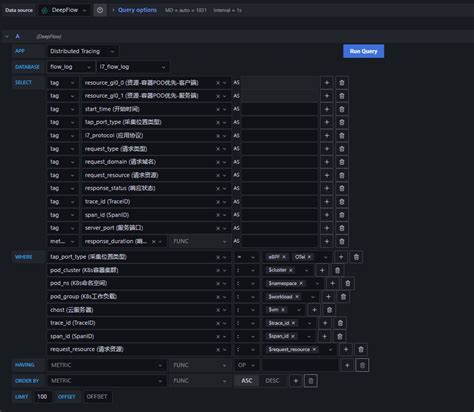Switch sort order to DESC
This screenshot has width=474, height=412.
[272, 381]
